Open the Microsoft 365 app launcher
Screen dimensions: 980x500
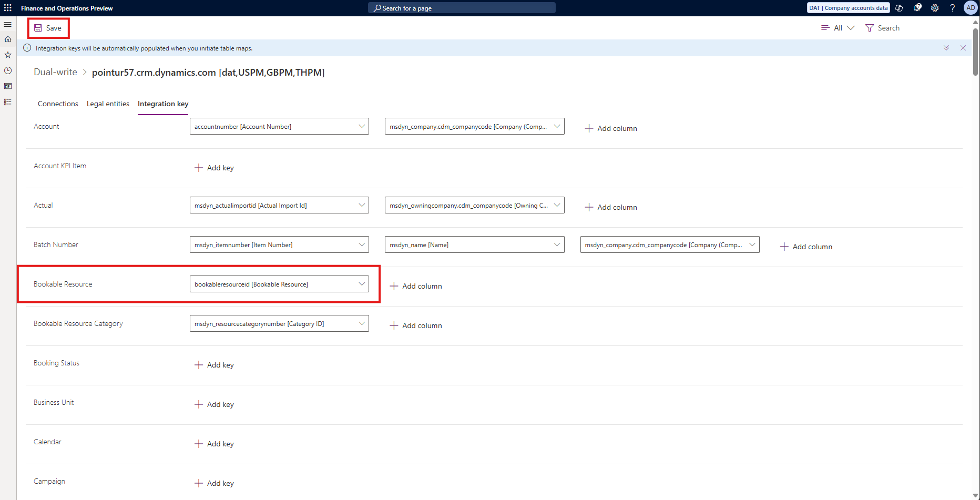[7, 8]
